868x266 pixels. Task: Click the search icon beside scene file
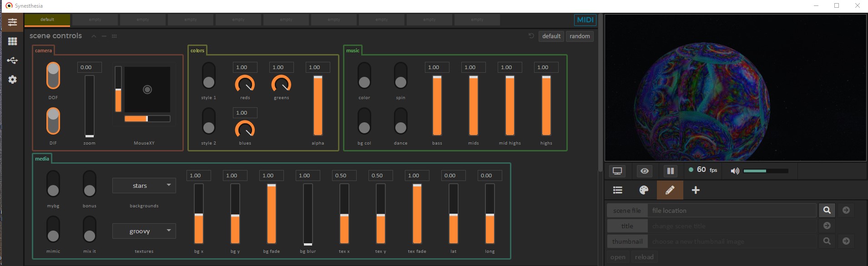(827, 210)
